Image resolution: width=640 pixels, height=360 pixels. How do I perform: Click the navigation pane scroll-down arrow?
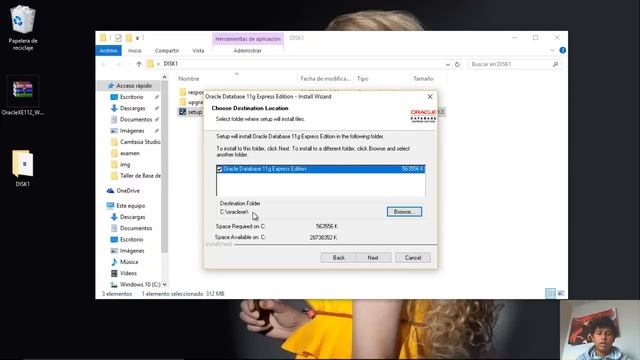164,284
